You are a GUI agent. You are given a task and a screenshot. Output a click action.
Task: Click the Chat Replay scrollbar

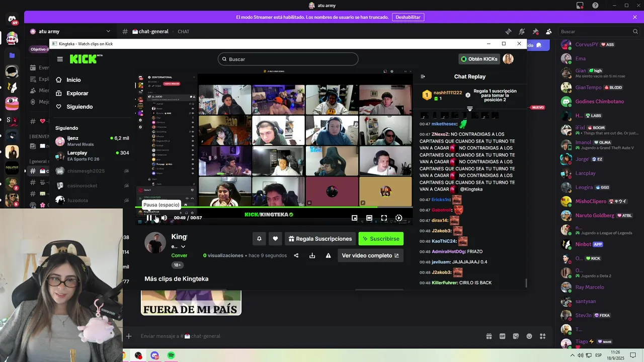click(525, 283)
